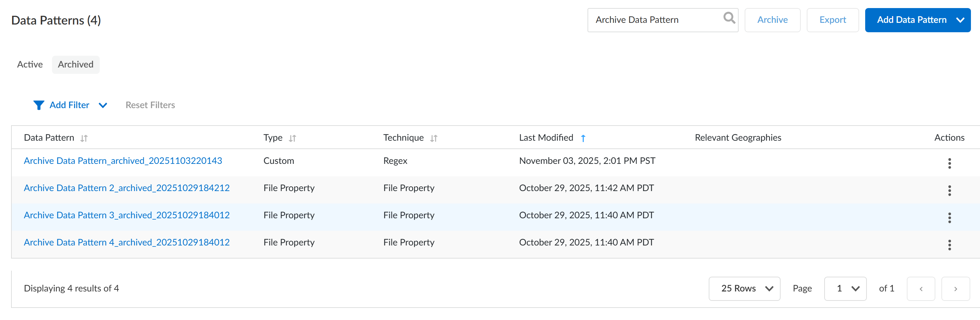The width and height of the screenshot is (980, 320).
Task: Click the Archive Data Pattern search field
Action: (x=654, y=20)
